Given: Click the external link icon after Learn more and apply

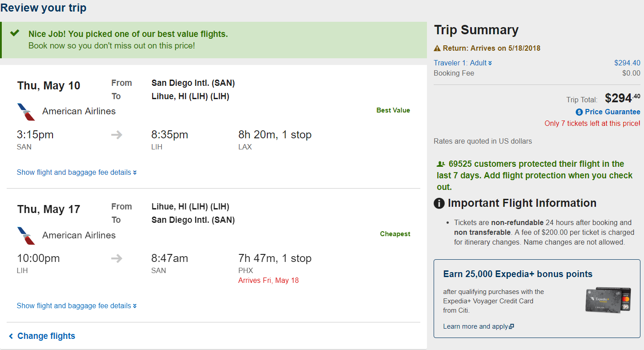Looking at the screenshot, I should [x=512, y=326].
